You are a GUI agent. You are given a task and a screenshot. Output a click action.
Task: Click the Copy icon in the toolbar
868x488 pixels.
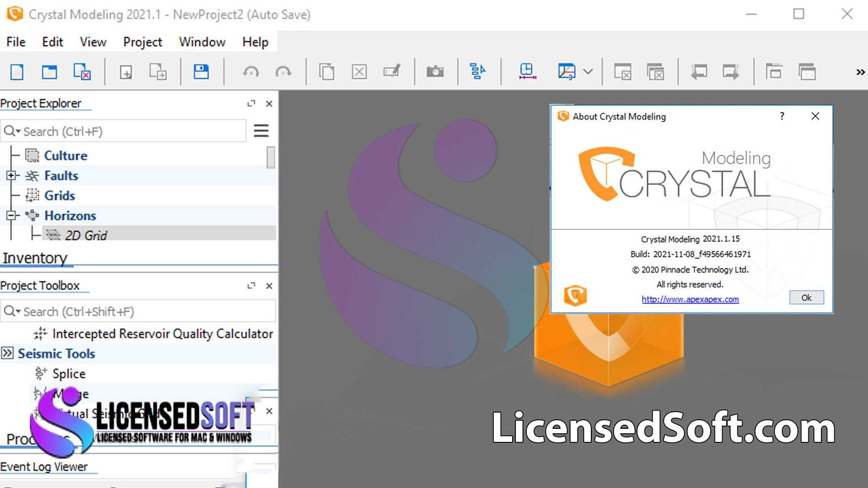coord(327,72)
